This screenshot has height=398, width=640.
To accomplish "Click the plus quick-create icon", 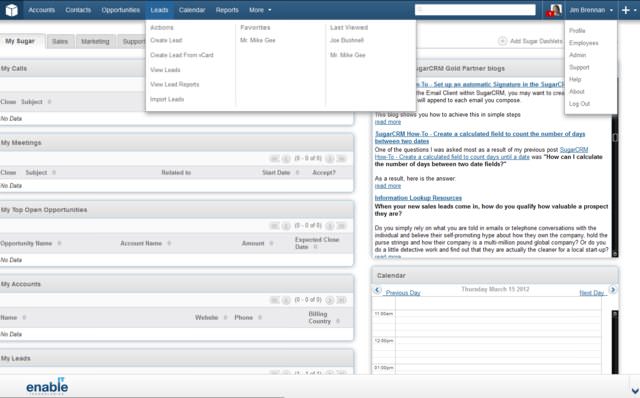I will [x=626, y=10].
